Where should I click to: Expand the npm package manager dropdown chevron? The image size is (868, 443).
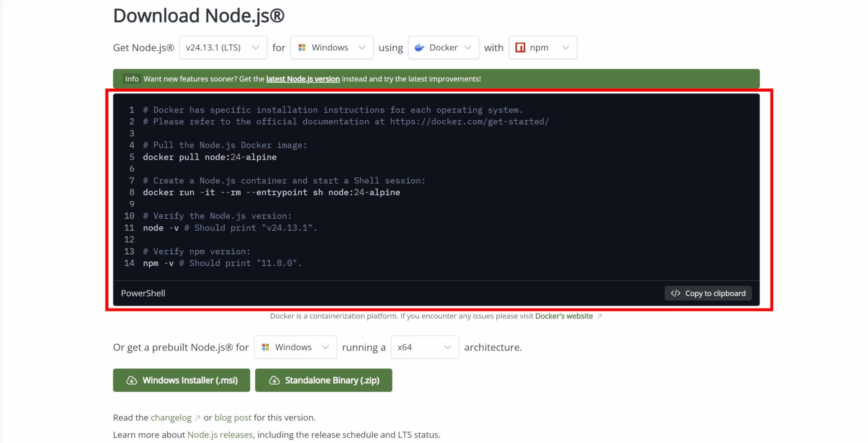tap(565, 47)
